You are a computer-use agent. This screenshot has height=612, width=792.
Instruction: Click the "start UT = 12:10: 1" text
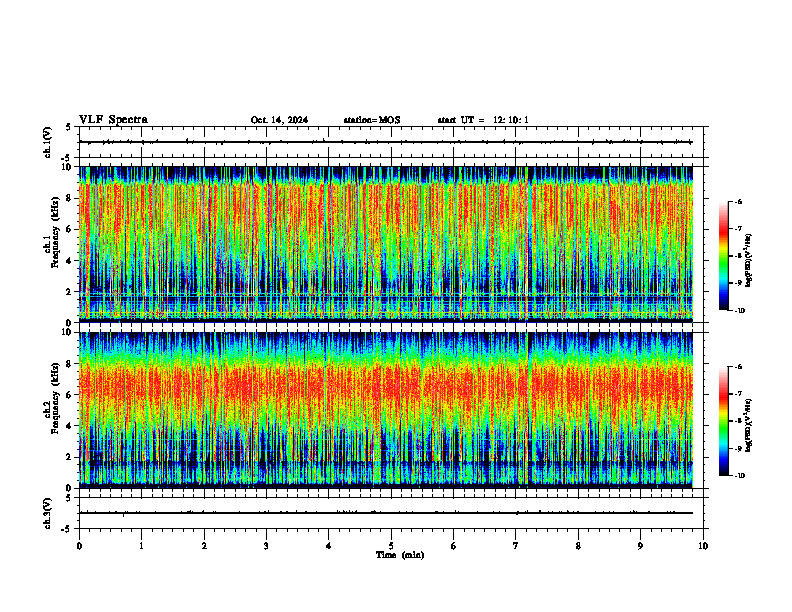[x=483, y=120]
